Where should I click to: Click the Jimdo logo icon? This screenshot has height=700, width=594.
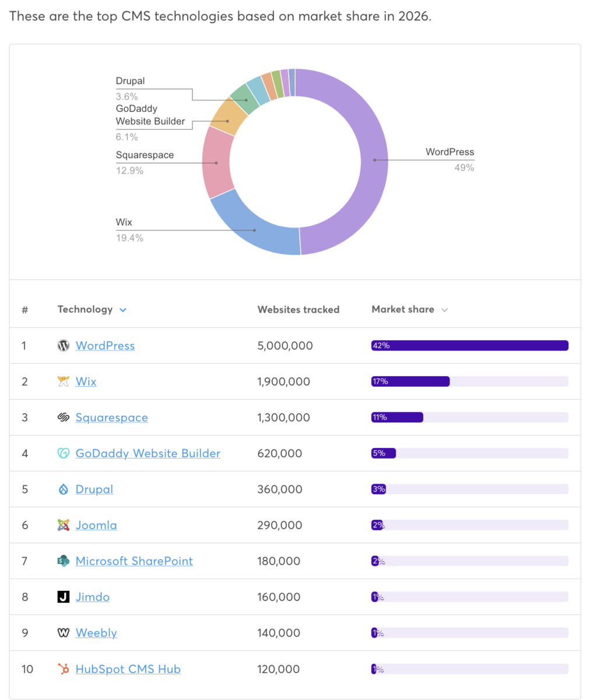click(x=64, y=597)
